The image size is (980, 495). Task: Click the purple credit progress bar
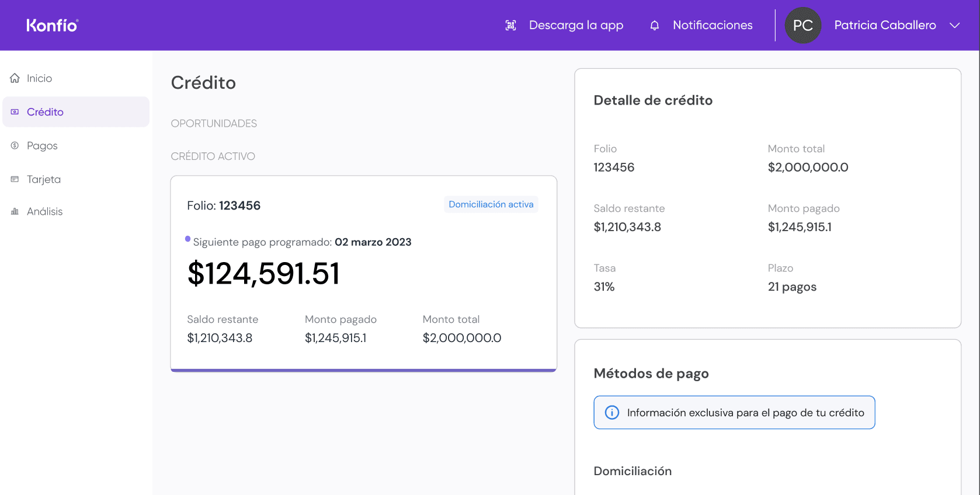click(363, 369)
